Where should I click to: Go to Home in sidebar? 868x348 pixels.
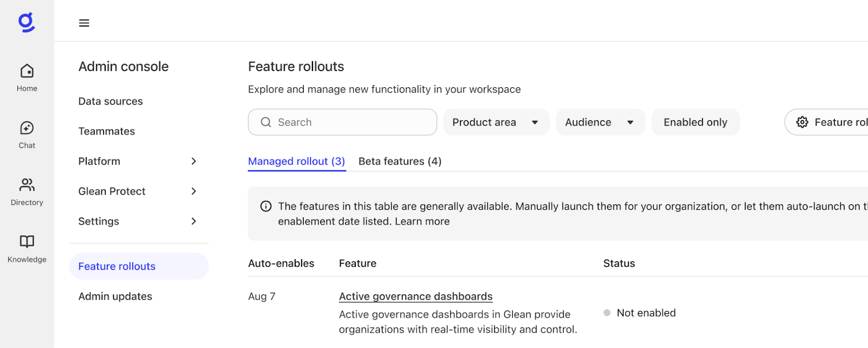click(27, 78)
